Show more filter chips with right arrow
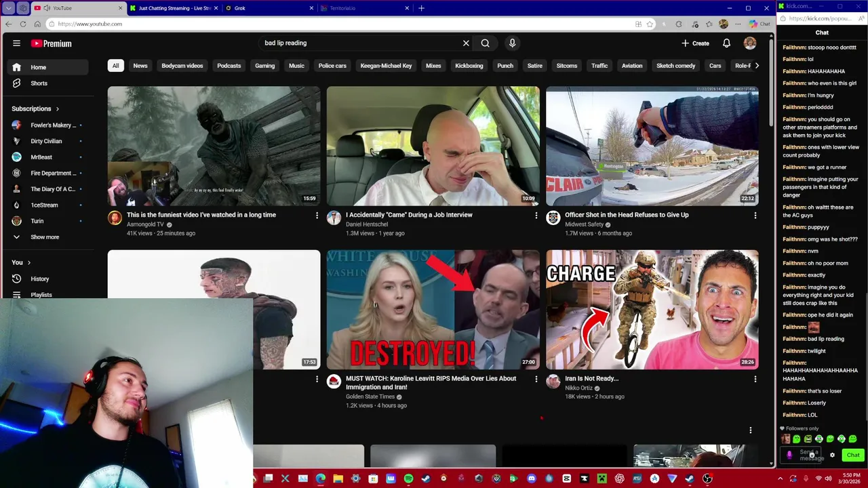Image resolution: width=868 pixels, height=488 pixels. (x=757, y=66)
